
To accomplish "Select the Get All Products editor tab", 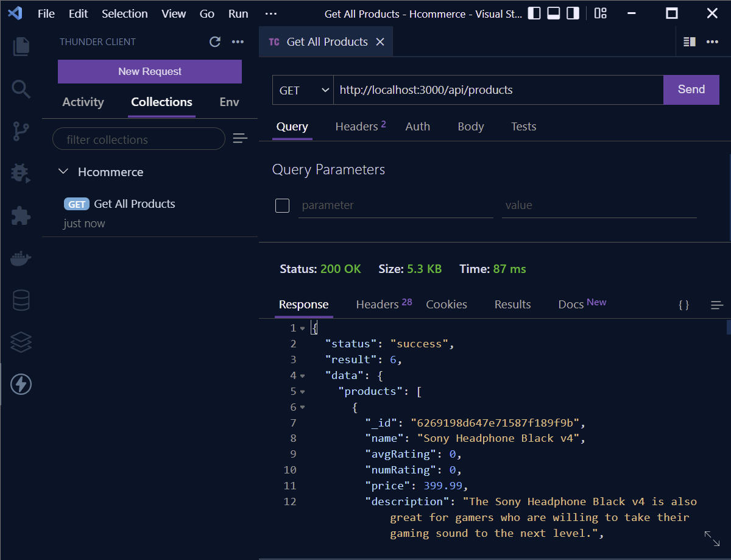I will [326, 41].
